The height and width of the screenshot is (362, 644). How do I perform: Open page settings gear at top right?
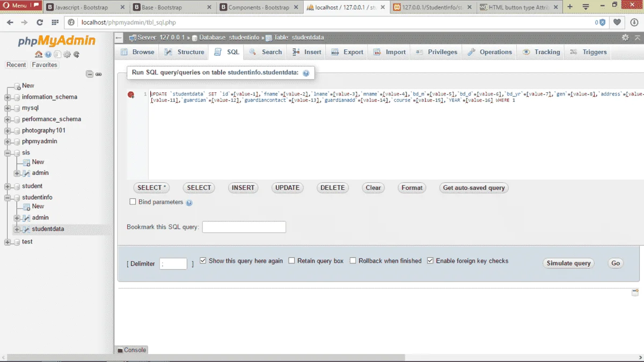pyautogui.click(x=625, y=38)
